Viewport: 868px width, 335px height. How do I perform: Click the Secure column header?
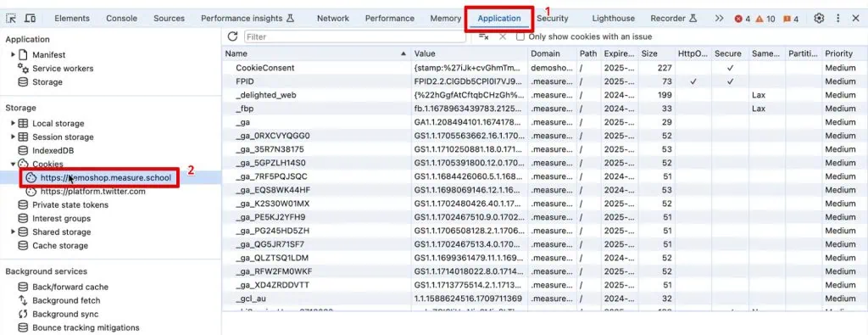point(730,53)
